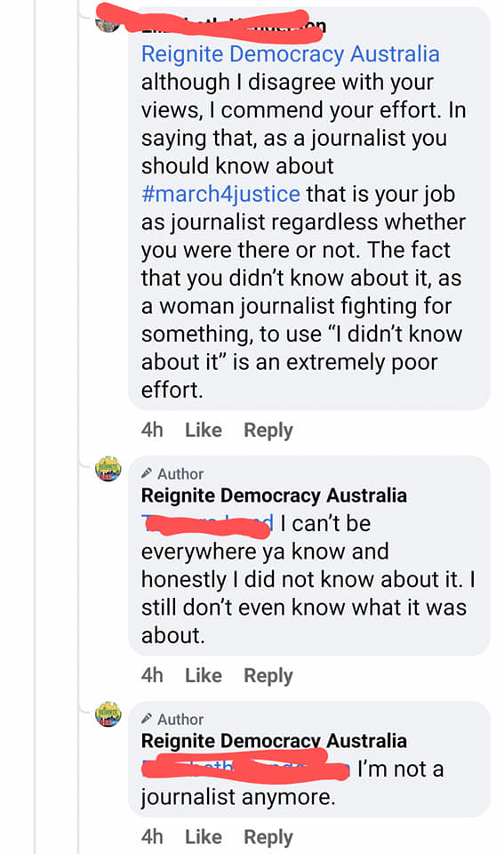Select the pencil Author badge on the last reply

click(x=172, y=720)
